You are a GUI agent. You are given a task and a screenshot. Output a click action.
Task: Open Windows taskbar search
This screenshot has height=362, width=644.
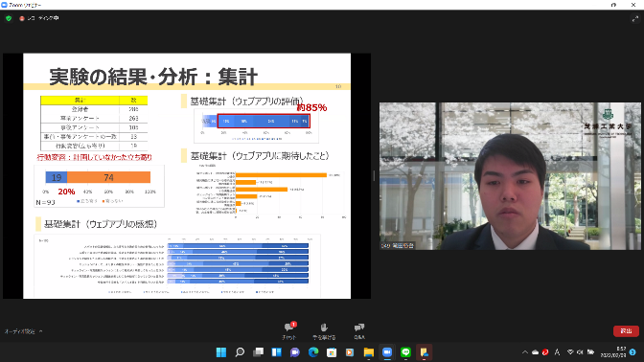(240, 352)
